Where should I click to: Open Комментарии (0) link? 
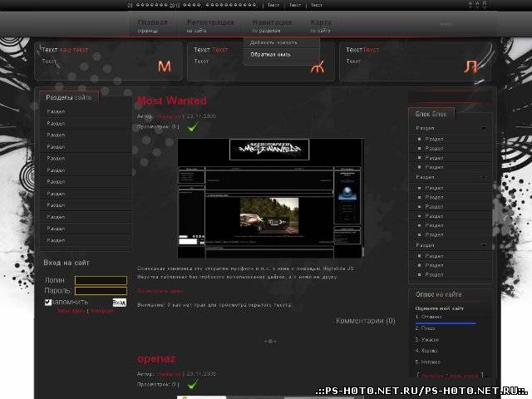click(x=366, y=321)
